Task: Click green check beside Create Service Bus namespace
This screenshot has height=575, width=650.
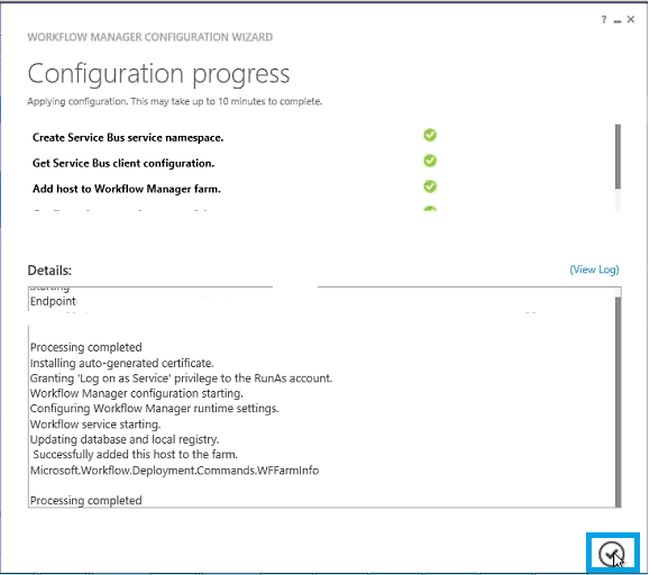Action: (430, 135)
